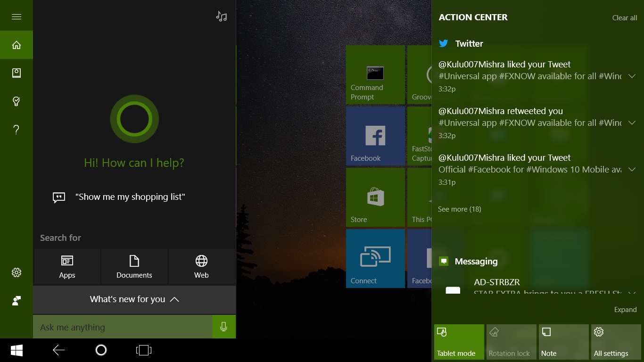Open the Note quick action
This screenshot has width=644, height=362.
[x=563, y=342]
